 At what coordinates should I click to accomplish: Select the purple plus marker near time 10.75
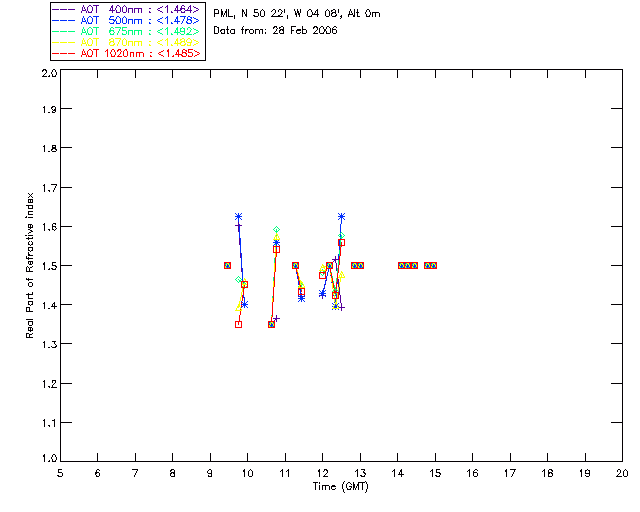pos(276,318)
